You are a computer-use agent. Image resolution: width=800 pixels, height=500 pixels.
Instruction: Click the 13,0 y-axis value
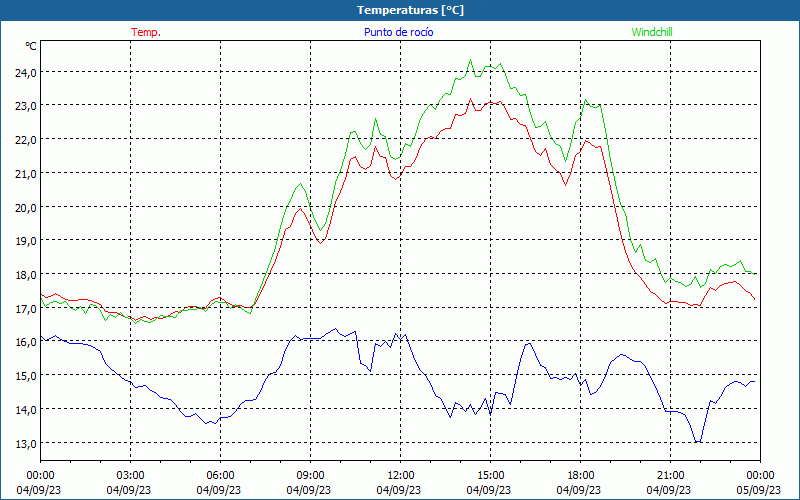[26, 444]
